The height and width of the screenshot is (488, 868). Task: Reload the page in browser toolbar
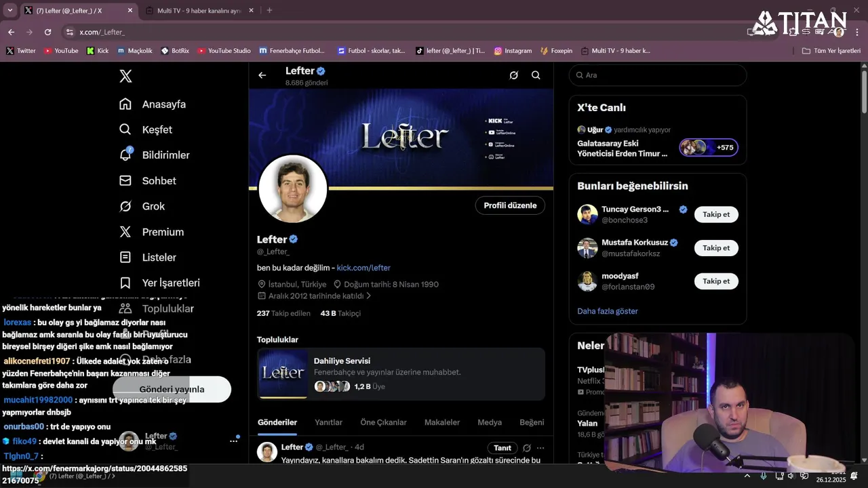pos(47,32)
